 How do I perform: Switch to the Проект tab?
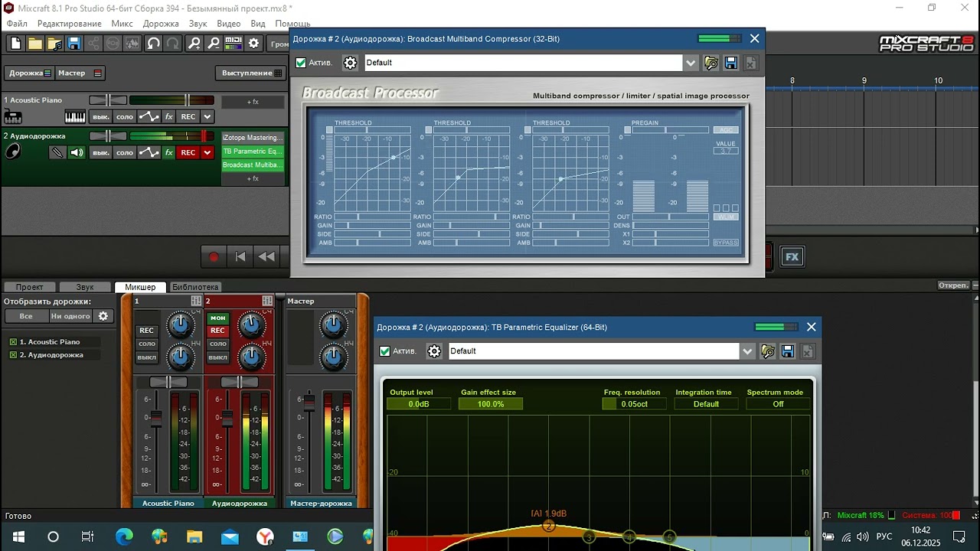pyautogui.click(x=30, y=287)
